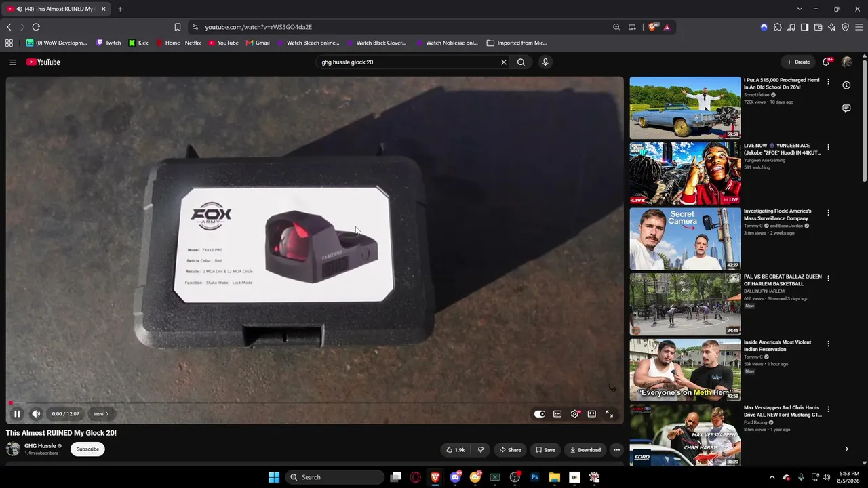Open 'Inside America's Most Violent Indian Reservation' title
Image resolution: width=868 pixels, height=488 pixels.
pyautogui.click(x=777, y=346)
